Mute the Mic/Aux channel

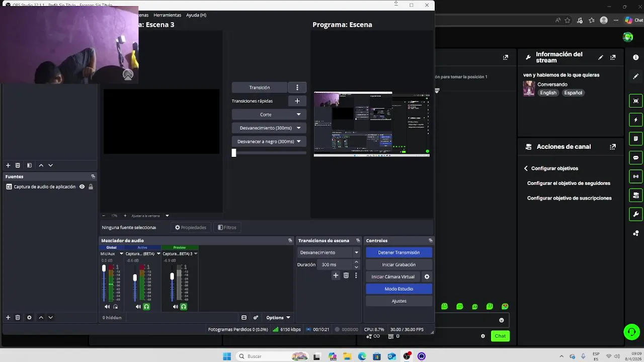107,307
